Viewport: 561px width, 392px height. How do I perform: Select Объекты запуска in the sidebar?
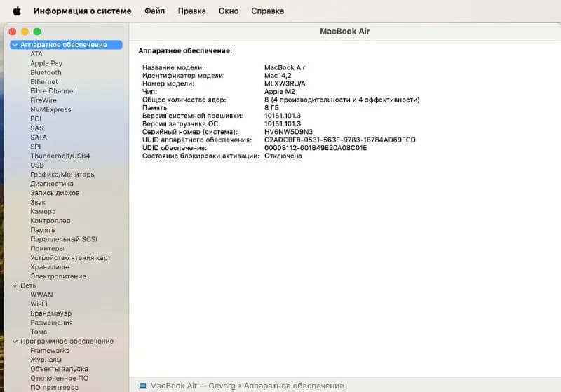click(59, 369)
